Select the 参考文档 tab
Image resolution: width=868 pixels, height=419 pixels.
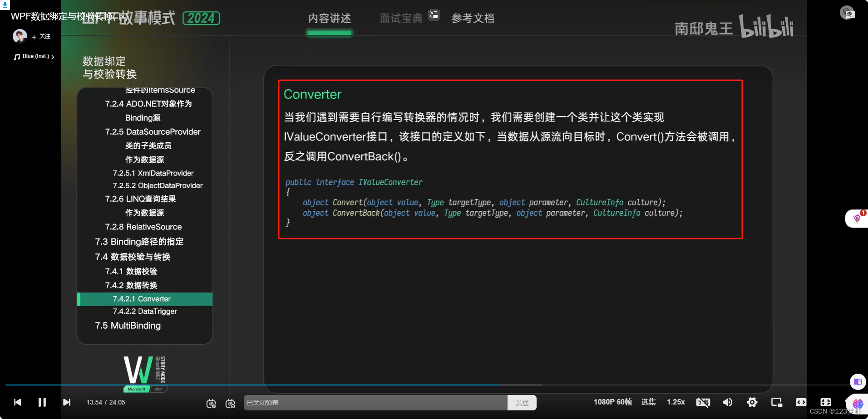(x=473, y=19)
